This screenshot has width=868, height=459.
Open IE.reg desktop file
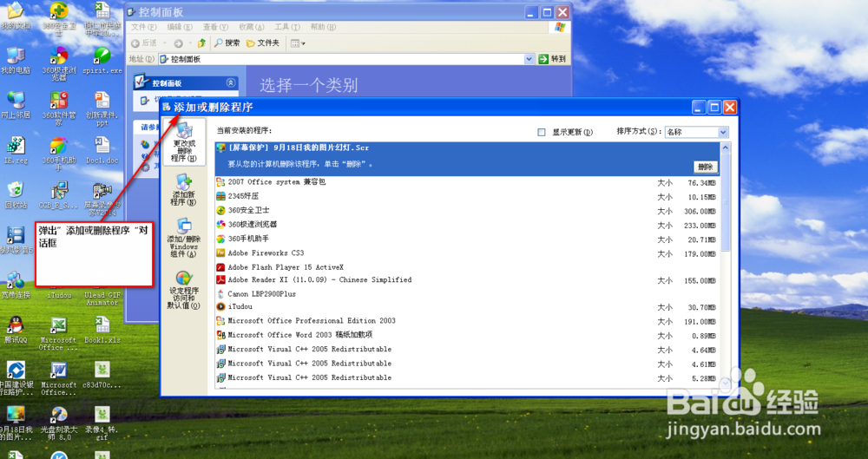[x=16, y=151]
